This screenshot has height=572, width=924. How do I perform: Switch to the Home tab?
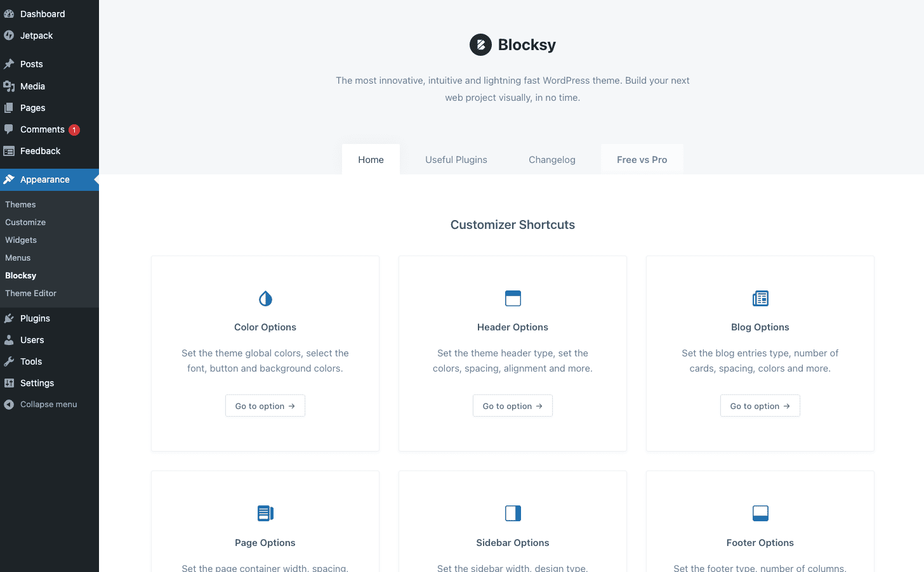coord(371,160)
